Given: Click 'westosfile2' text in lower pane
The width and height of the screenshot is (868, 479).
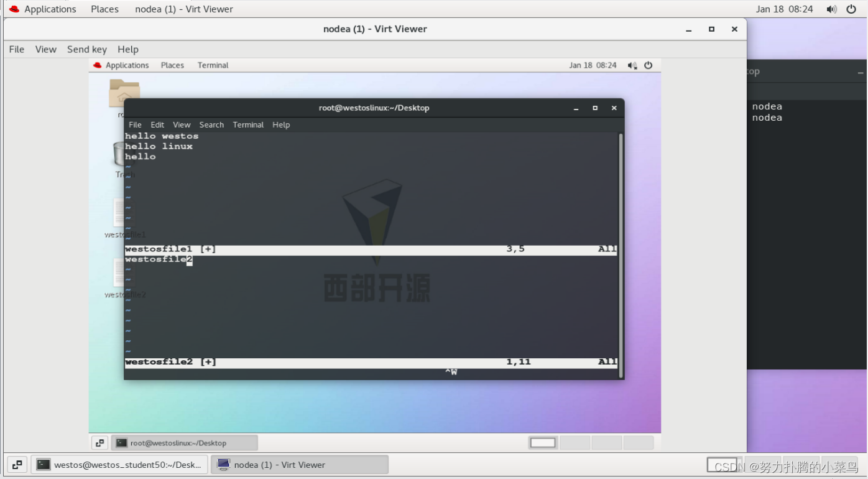Looking at the screenshot, I should coord(159,260).
